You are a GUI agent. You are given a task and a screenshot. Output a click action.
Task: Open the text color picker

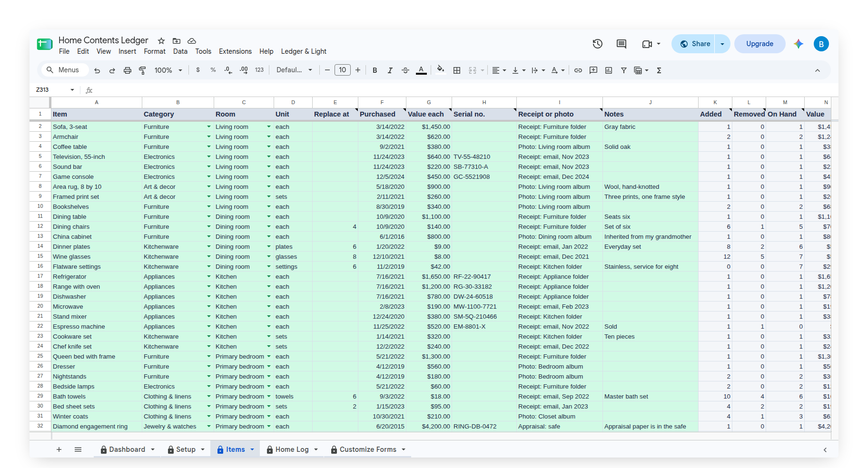(421, 70)
